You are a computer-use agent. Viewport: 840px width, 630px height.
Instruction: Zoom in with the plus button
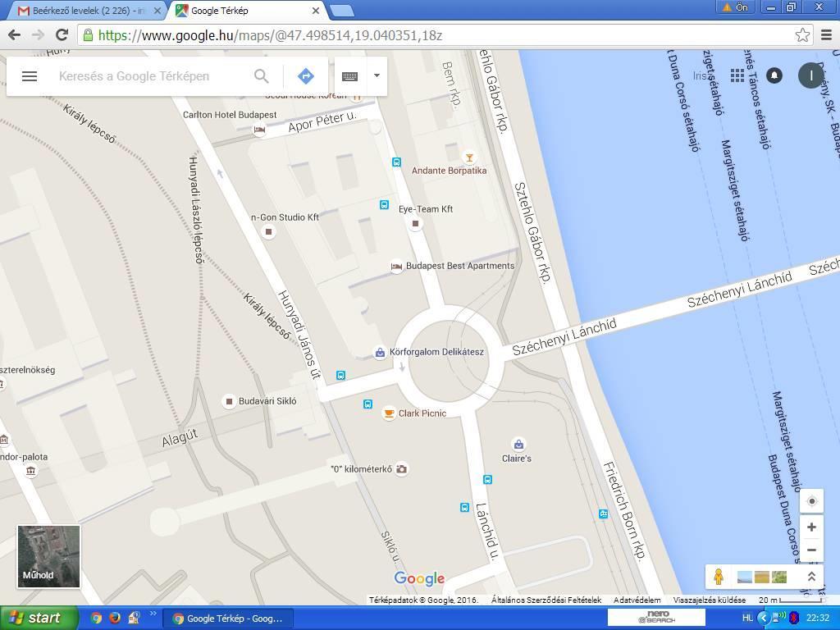pos(811,527)
